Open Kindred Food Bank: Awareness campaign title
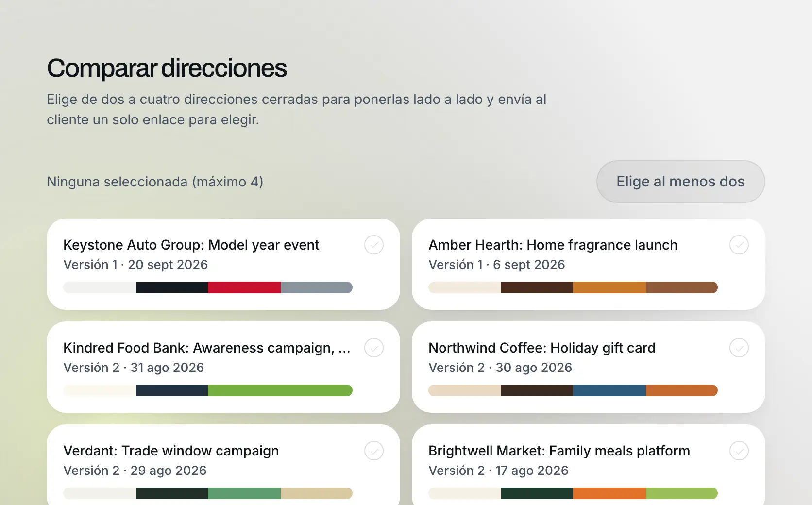Image resolution: width=812 pixels, height=505 pixels. (206, 348)
